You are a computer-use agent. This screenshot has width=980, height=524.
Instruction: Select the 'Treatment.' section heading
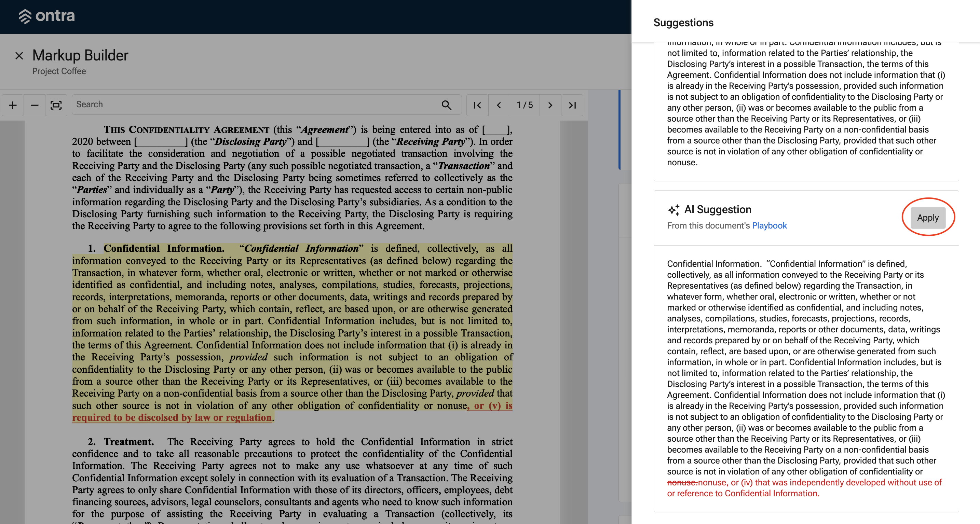pyautogui.click(x=129, y=441)
